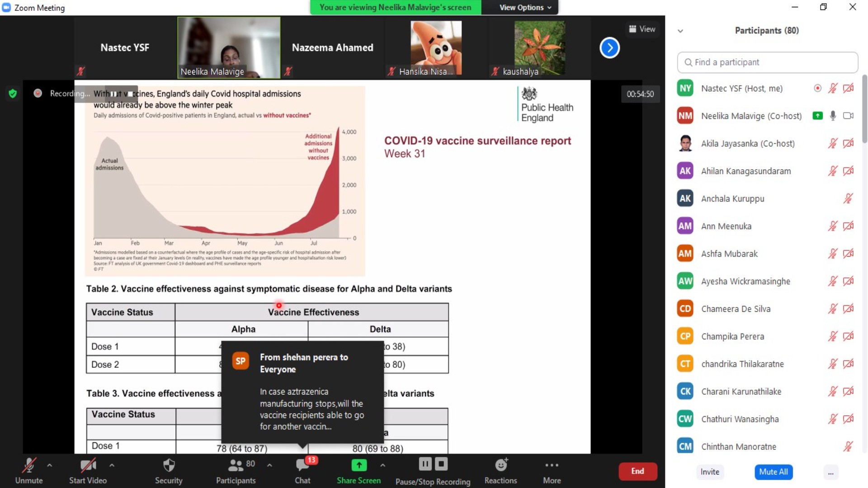Select Nazeema Ahamed video tile
Viewport: 868px width, 488px height.
tap(332, 47)
